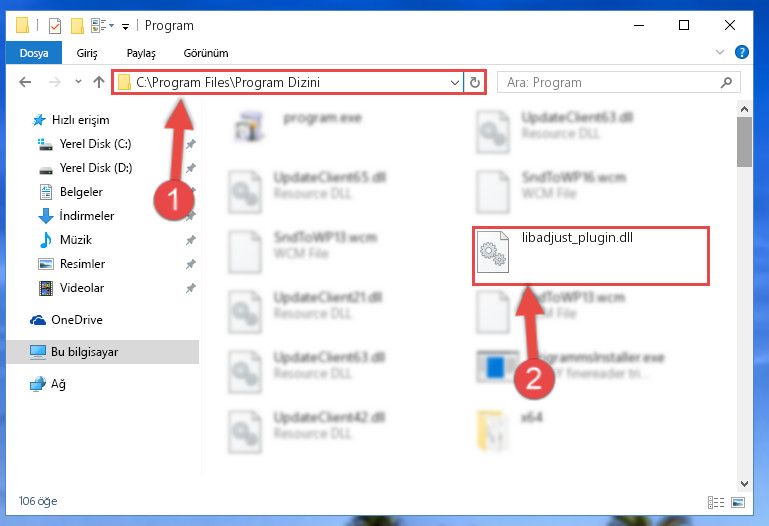This screenshot has height=526, width=769.
Task: Open the Help question mark icon
Action: 742,52
